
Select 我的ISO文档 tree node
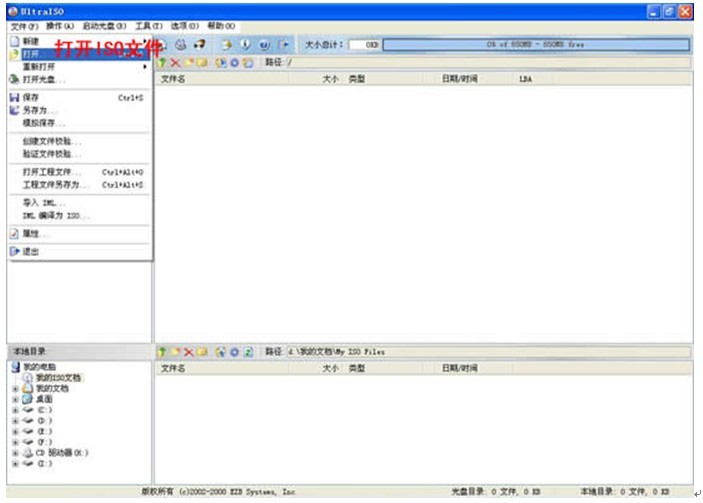(58, 378)
